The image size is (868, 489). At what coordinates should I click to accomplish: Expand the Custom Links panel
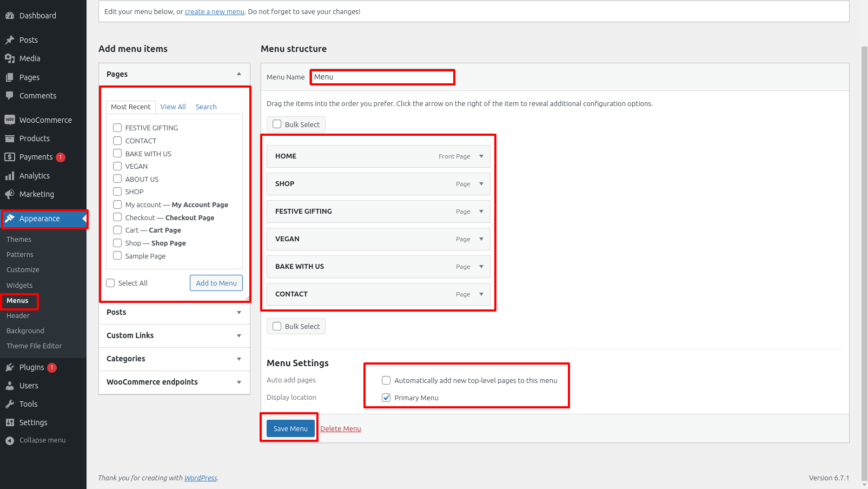[238, 336]
